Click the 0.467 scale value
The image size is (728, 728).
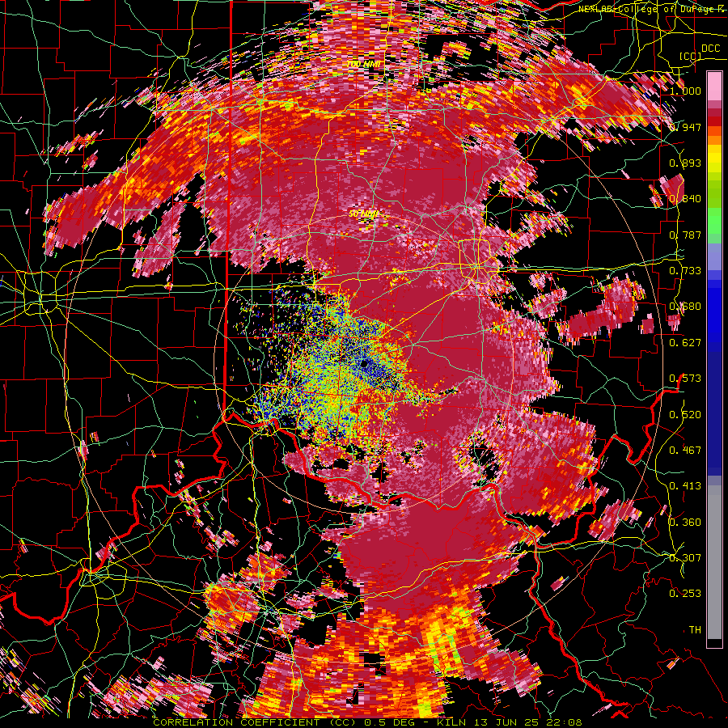coord(685,450)
